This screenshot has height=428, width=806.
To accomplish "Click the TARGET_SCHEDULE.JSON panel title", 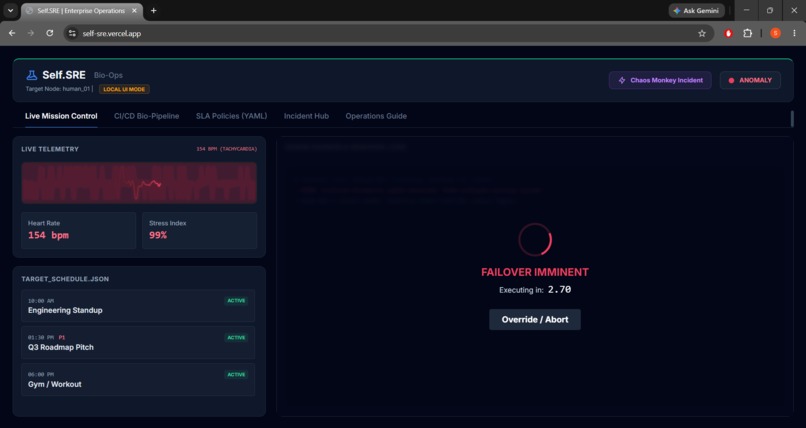I will click(x=65, y=279).
